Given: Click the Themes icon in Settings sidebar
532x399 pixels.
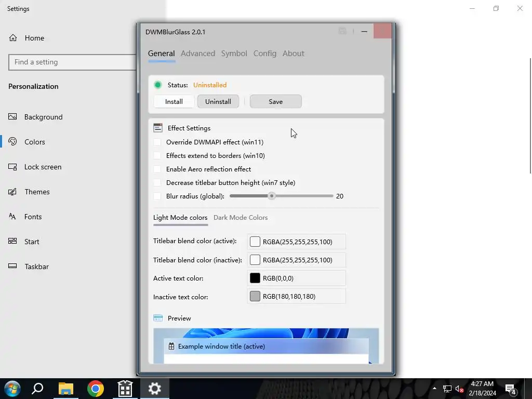Looking at the screenshot, I should [x=12, y=192].
